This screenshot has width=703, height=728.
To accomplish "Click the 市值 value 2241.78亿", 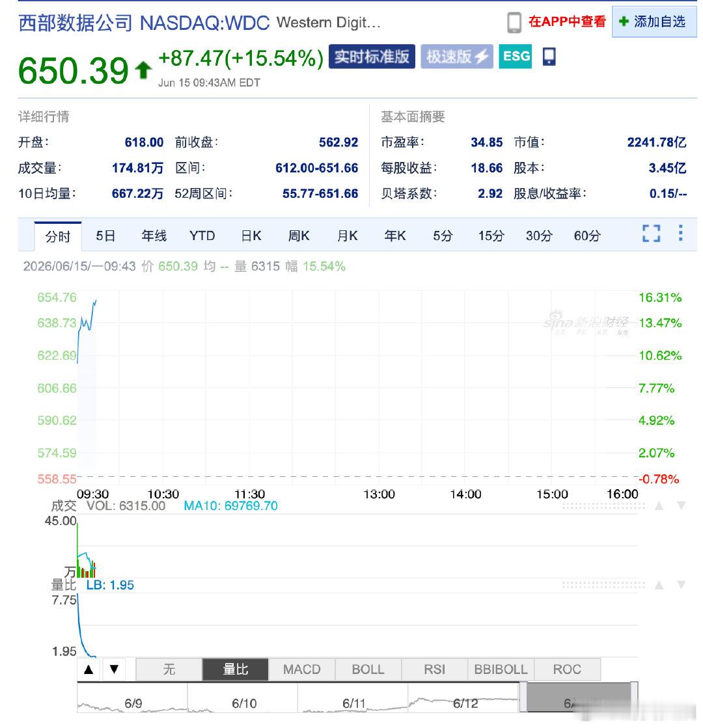I will coord(657,142).
